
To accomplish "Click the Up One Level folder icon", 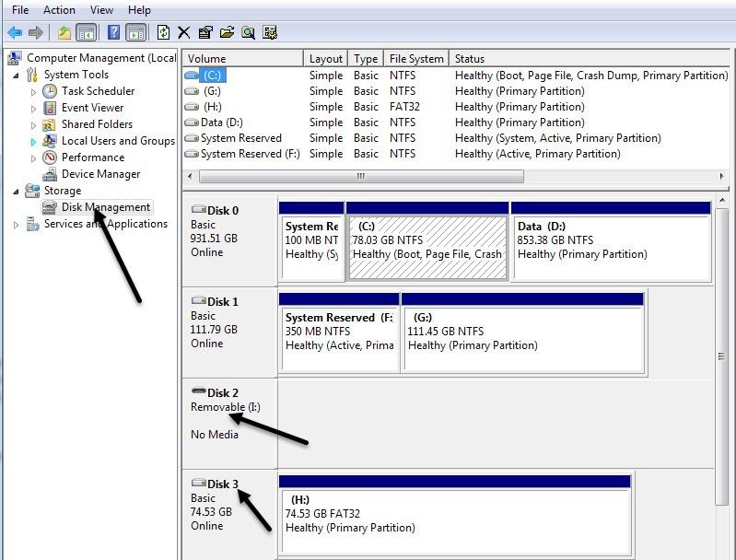I will (x=64, y=33).
